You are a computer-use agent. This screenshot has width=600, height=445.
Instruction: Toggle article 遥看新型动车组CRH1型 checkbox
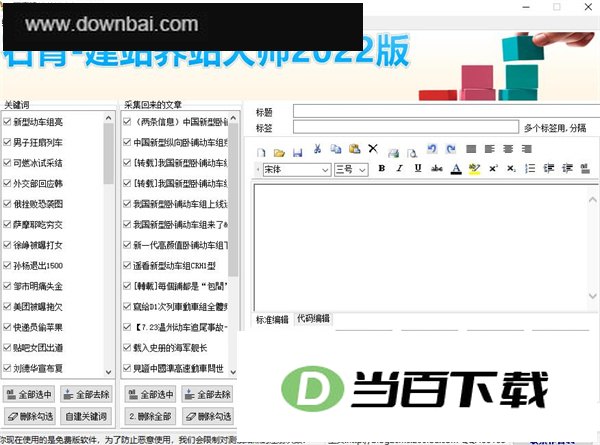click(127, 266)
